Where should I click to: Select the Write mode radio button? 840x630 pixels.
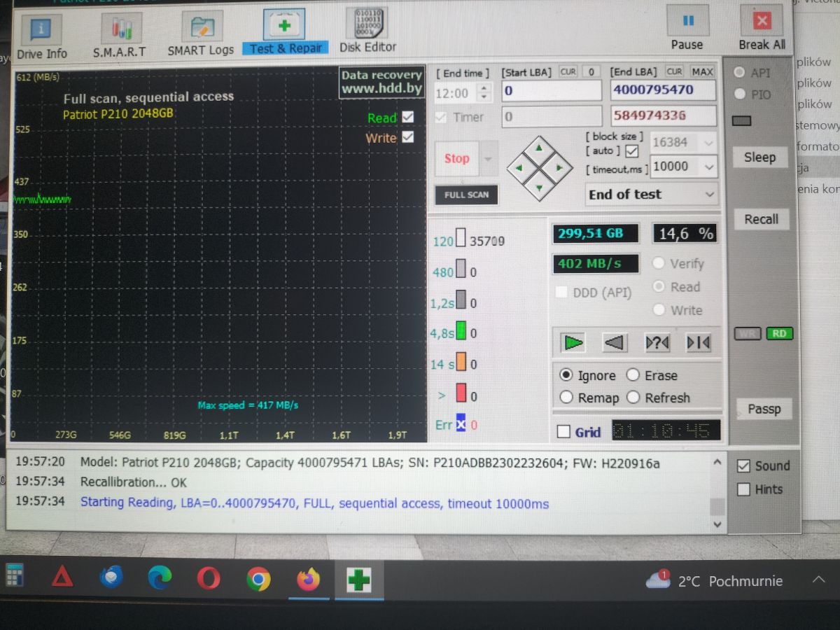(658, 310)
